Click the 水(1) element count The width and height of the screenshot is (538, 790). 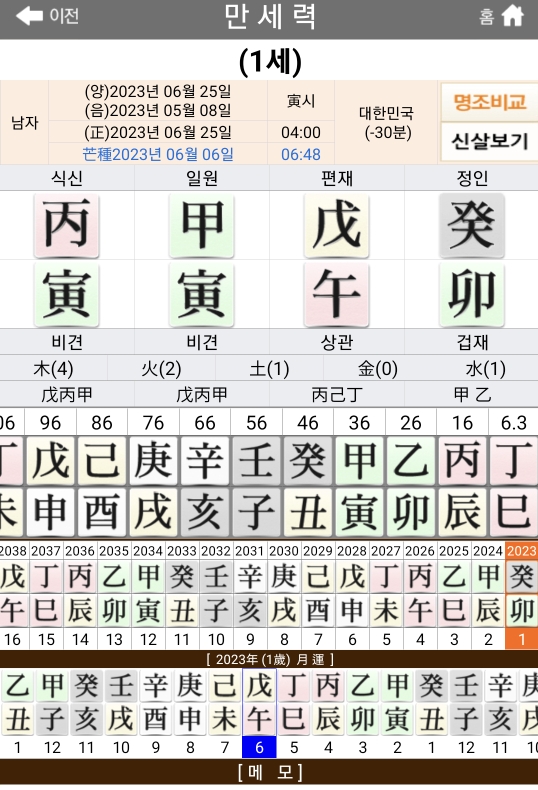coord(485,369)
